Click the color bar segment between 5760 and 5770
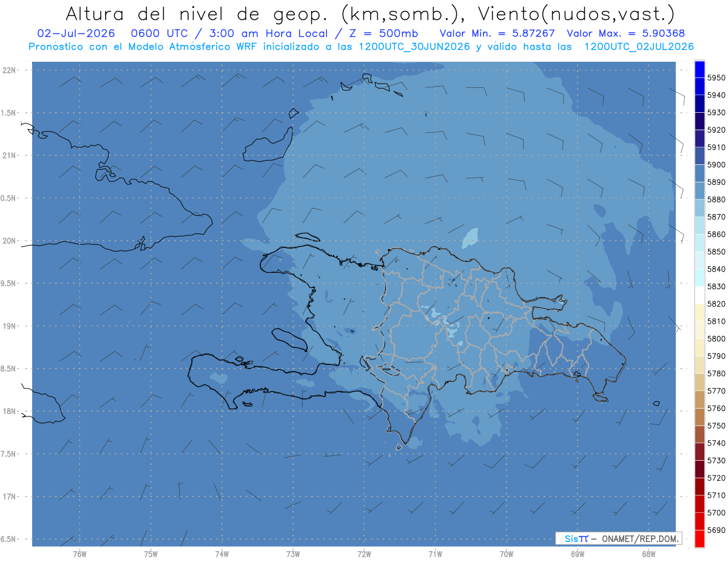The height and width of the screenshot is (562, 728). point(699,400)
